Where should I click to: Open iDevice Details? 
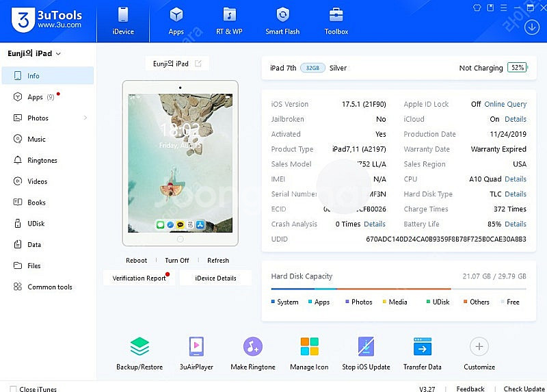pos(215,278)
